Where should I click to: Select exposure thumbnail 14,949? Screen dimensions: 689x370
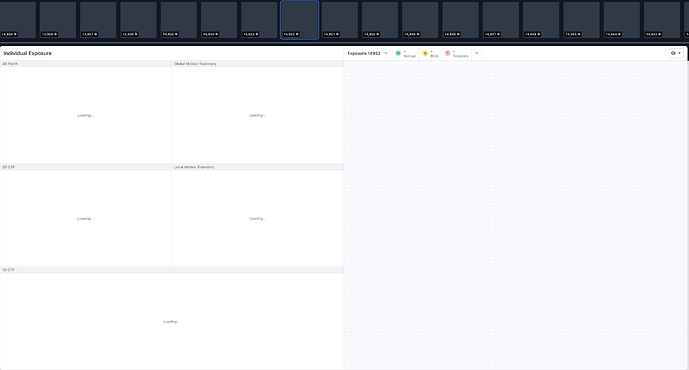pyautogui.click(x=420, y=20)
